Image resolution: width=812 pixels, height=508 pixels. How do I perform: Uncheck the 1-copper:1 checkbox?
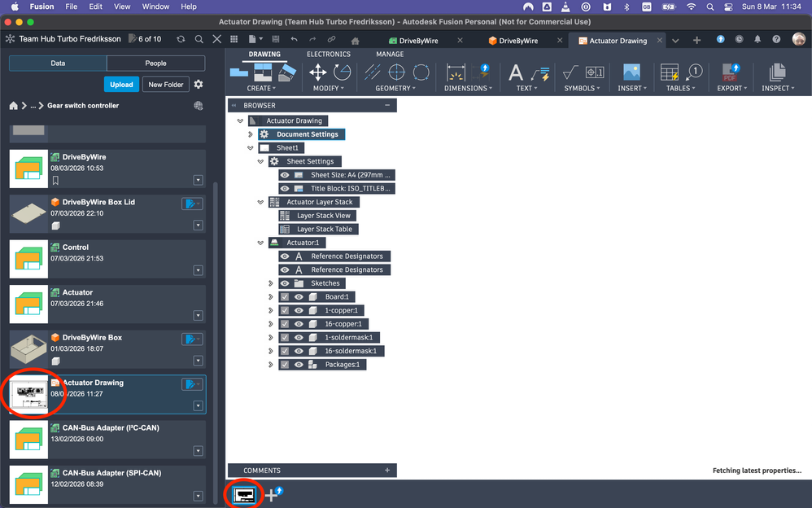pos(284,310)
